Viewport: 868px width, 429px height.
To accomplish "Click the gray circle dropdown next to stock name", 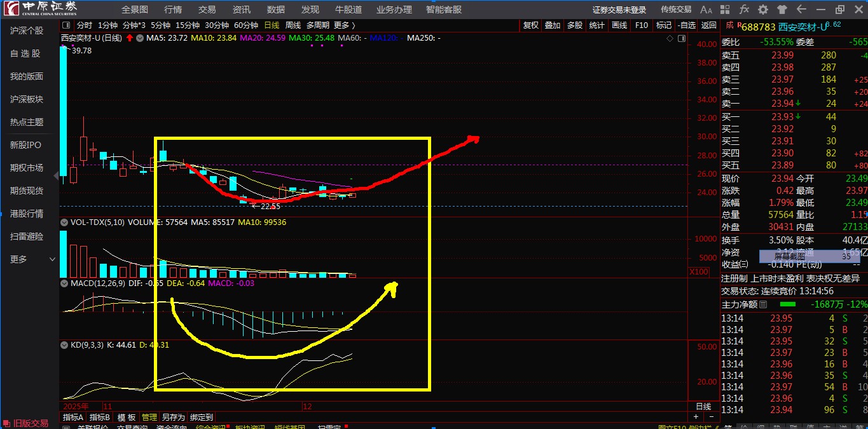I will click(139, 37).
